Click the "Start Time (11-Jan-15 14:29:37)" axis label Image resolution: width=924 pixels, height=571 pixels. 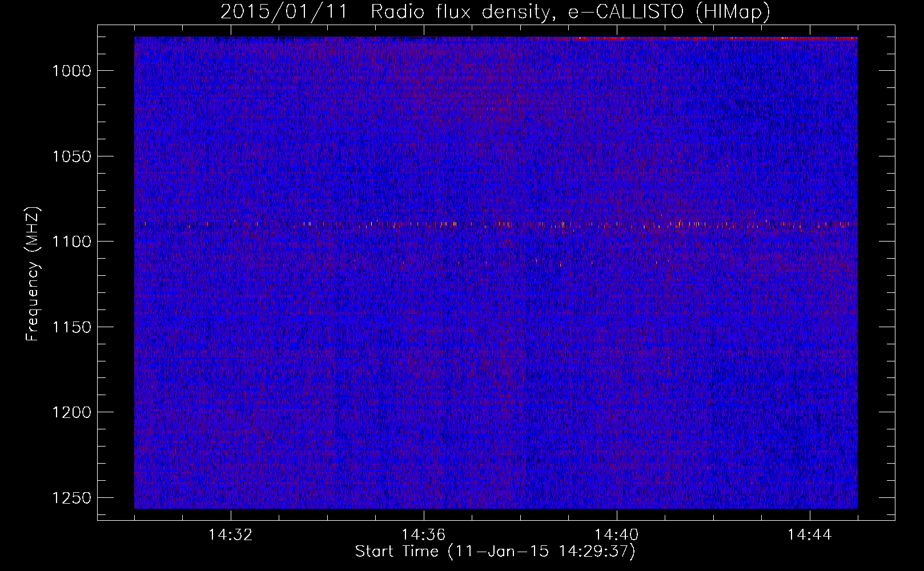[x=495, y=552]
